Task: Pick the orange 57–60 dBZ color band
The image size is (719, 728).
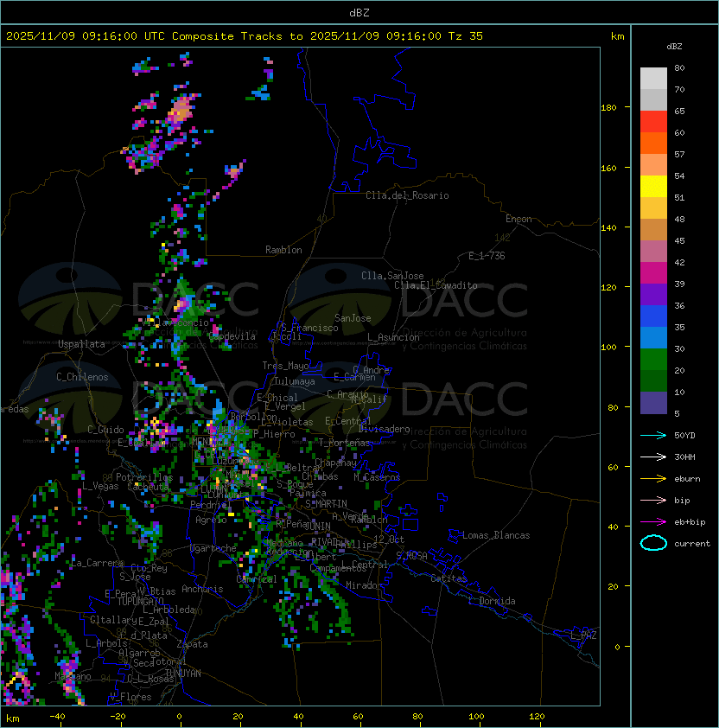Action: tap(653, 144)
